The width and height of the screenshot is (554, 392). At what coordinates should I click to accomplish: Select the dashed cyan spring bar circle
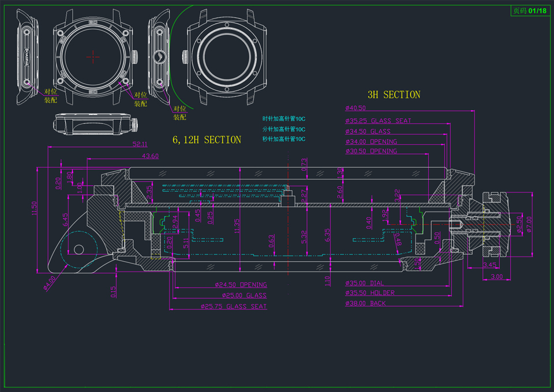coord(78,250)
